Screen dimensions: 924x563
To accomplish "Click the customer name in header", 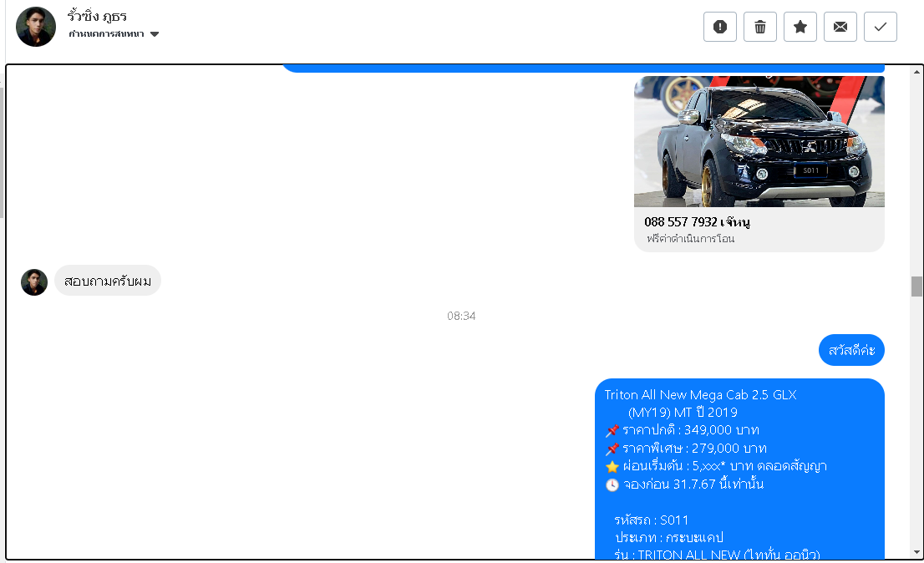I will [97, 16].
